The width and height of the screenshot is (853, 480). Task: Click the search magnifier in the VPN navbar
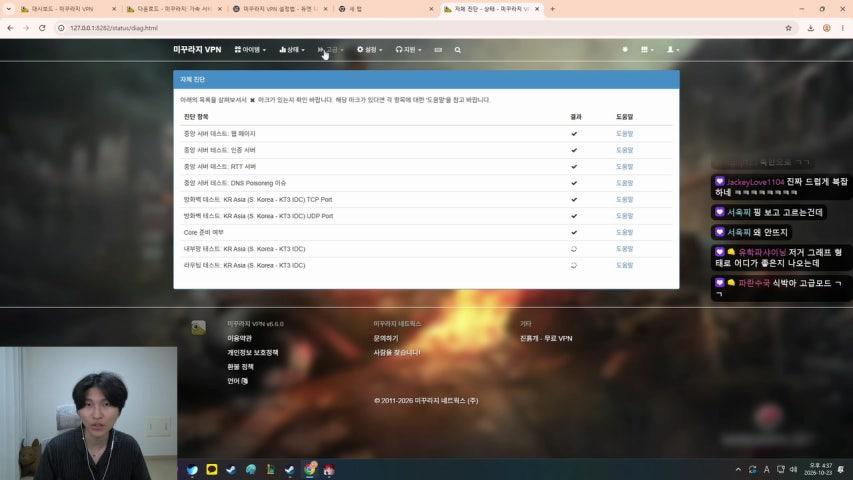[458, 50]
